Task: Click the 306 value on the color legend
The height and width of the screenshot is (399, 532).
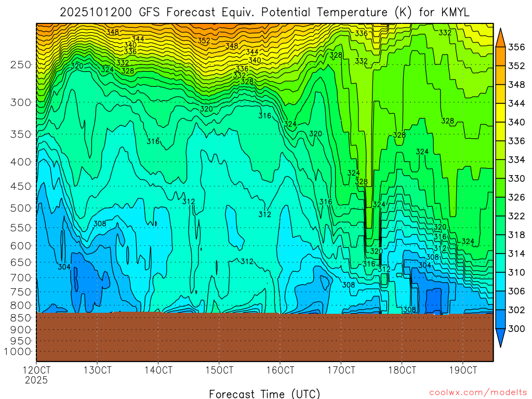Action: click(516, 291)
